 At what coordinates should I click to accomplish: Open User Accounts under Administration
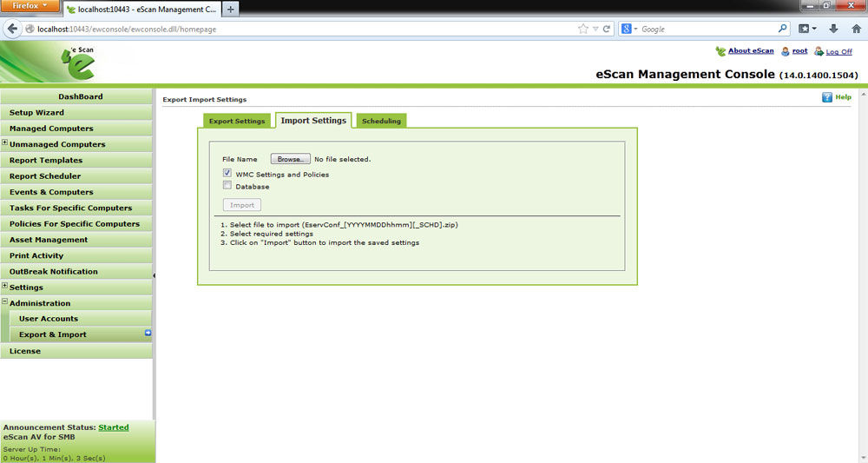(80, 319)
